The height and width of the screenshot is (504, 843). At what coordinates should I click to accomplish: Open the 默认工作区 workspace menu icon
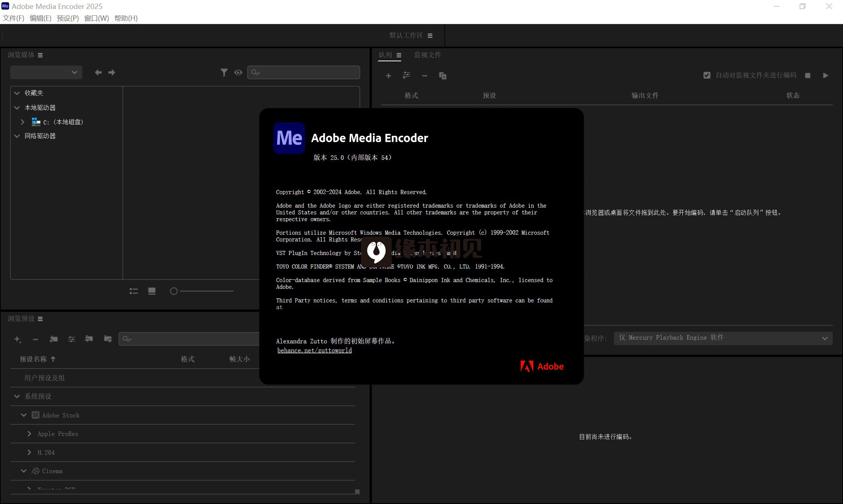point(430,35)
